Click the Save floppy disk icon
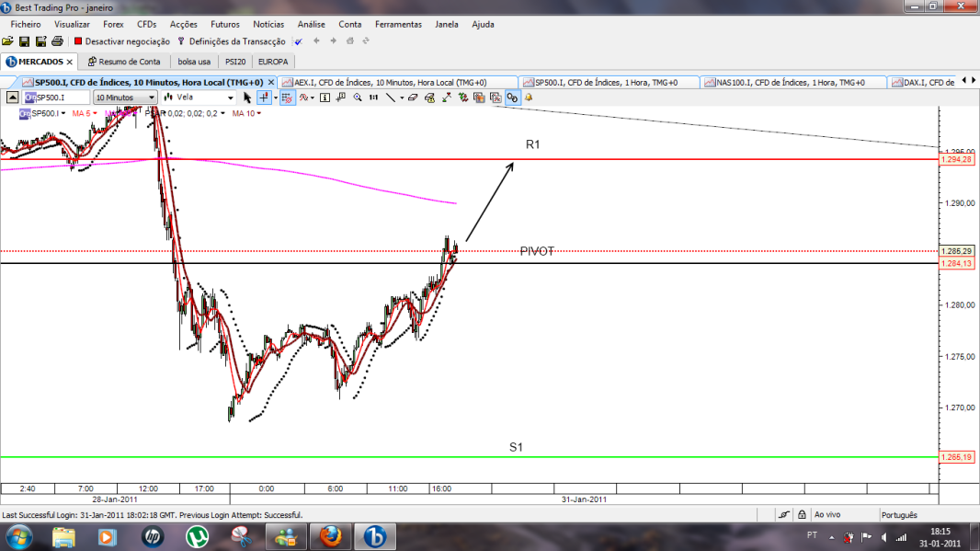Image resolution: width=980 pixels, height=551 pixels. pos(25,41)
